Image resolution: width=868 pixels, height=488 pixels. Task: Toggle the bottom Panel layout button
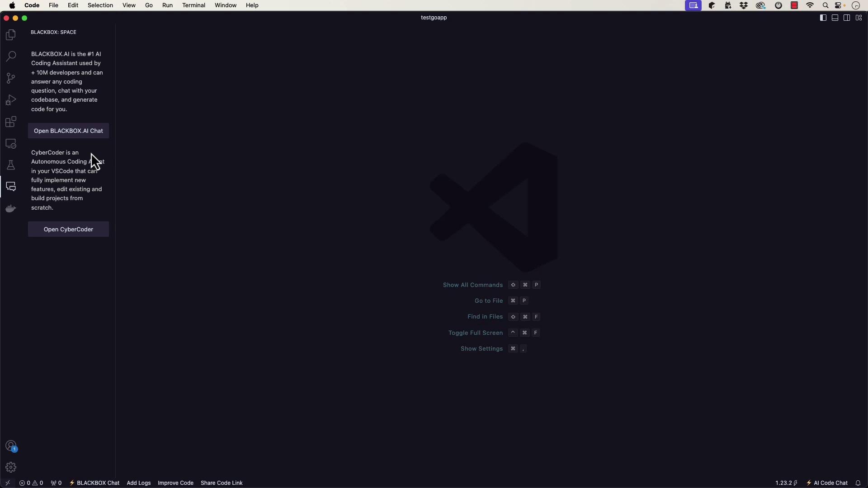[835, 18]
